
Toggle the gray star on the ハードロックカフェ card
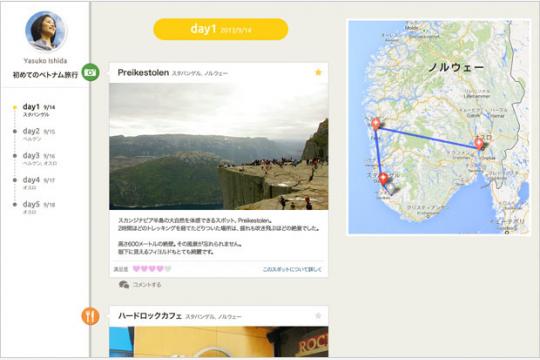(x=318, y=316)
